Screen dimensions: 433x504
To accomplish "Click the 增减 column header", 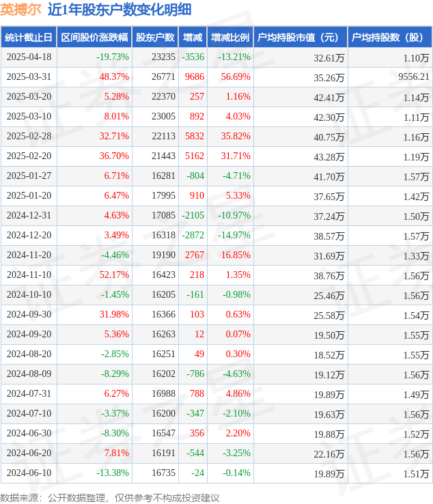I will click(193, 38).
